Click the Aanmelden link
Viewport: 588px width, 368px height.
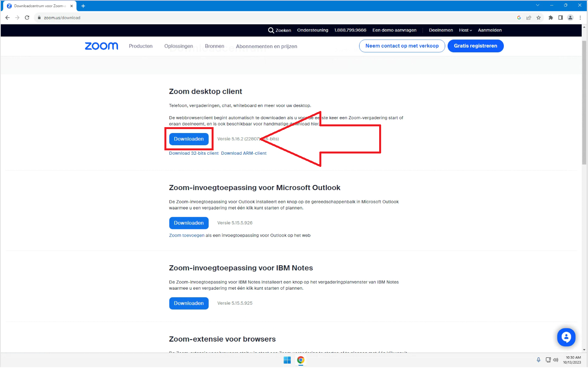click(490, 30)
